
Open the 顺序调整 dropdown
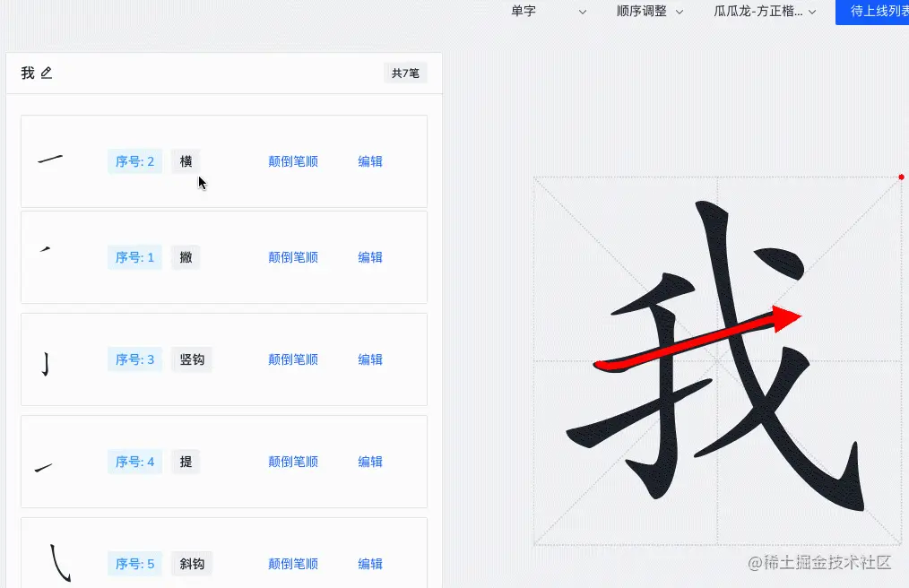click(x=648, y=12)
